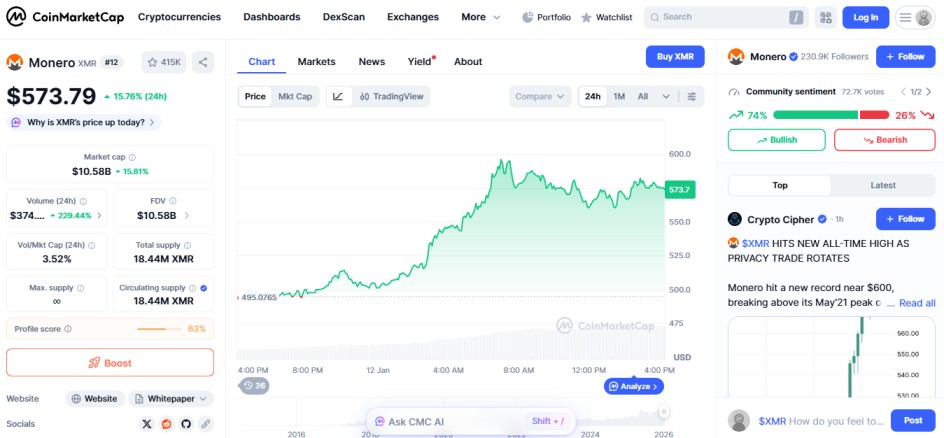Click the chart pause handle icon
Image resolution: width=944 pixels, height=438 pixels.
click(x=664, y=412)
